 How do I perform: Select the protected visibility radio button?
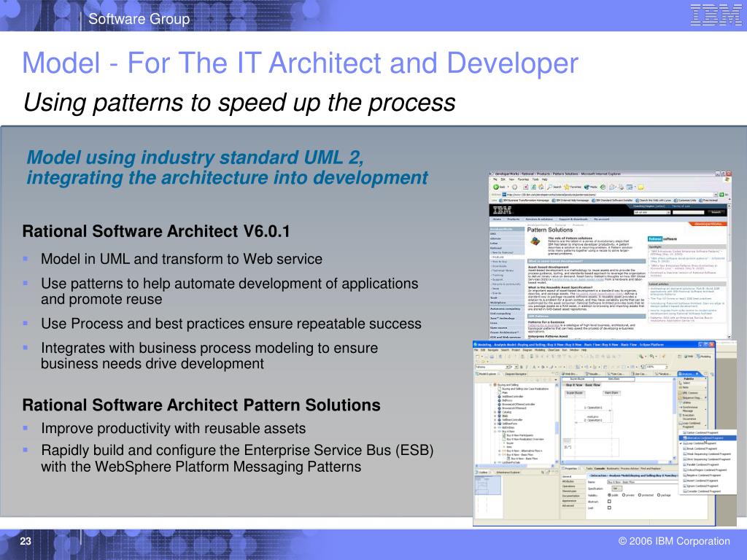click(x=639, y=495)
